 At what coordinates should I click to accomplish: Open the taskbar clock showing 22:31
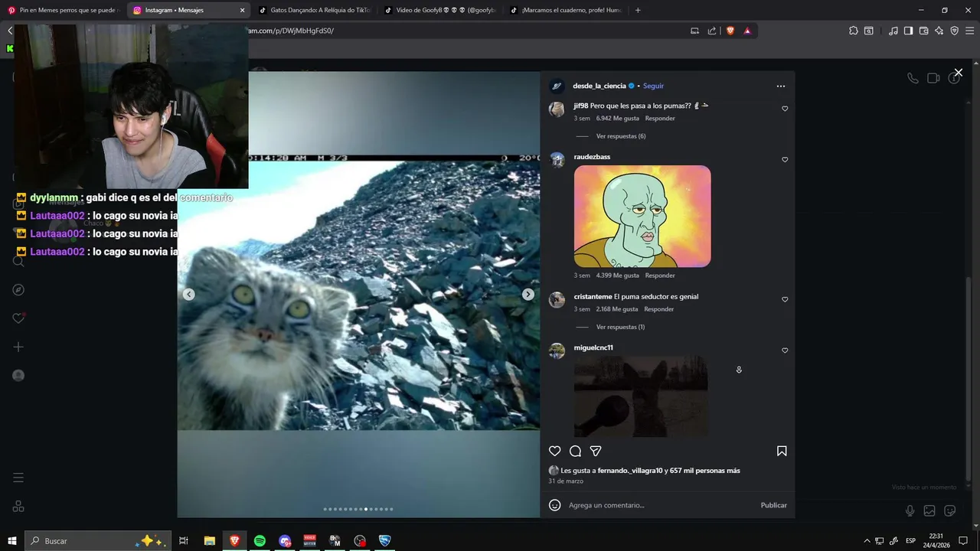point(936,541)
